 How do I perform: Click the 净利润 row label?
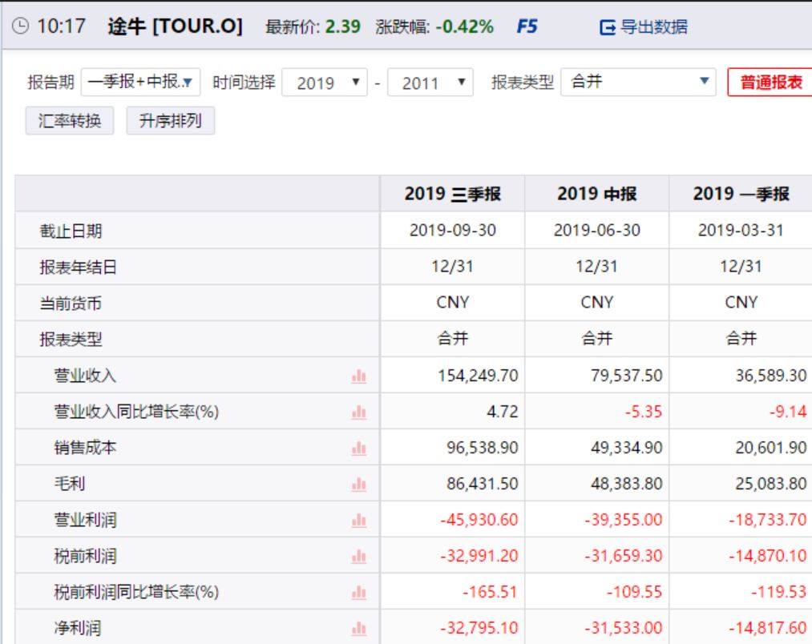coord(79,628)
